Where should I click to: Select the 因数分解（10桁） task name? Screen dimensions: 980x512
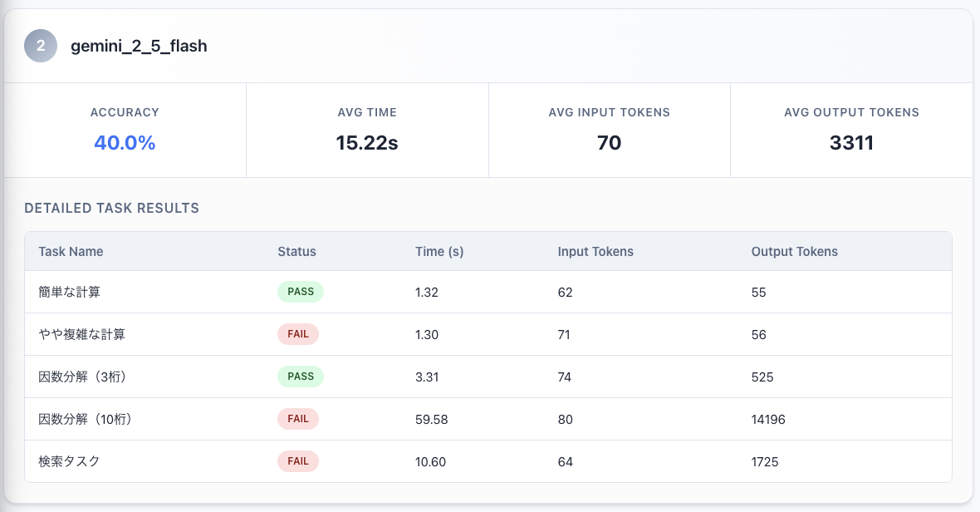85,420
